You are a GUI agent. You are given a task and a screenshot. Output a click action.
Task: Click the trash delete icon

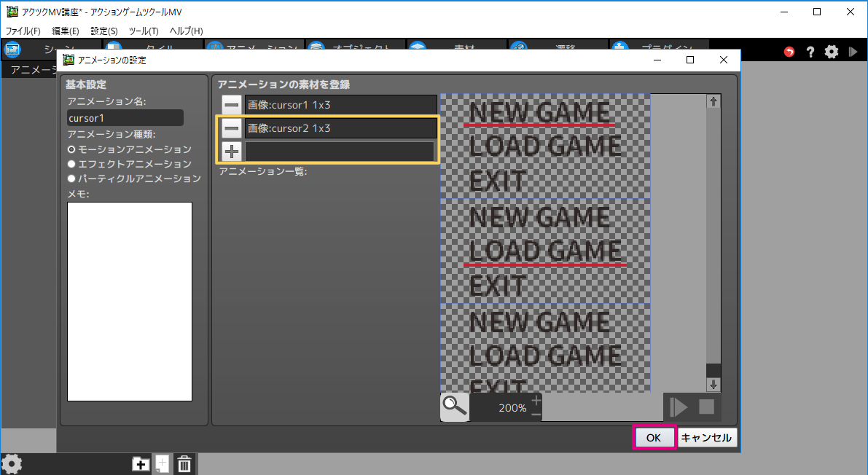[x=184, y=464]
